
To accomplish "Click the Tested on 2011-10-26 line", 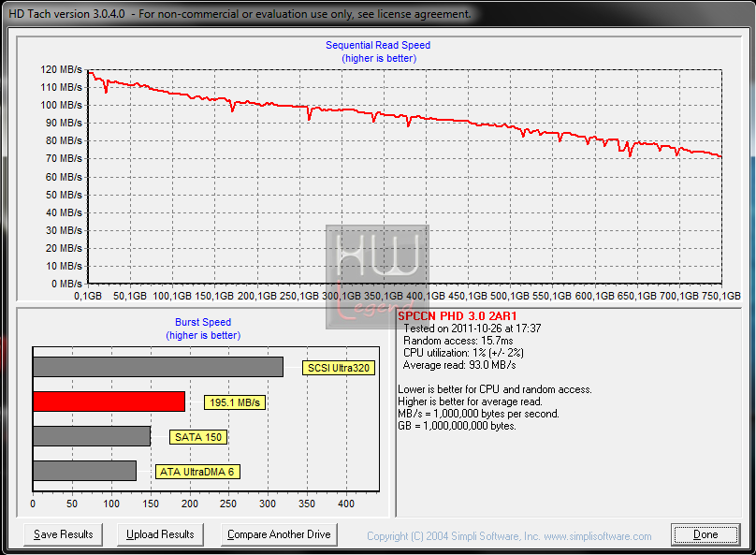I will coord(472,329).
